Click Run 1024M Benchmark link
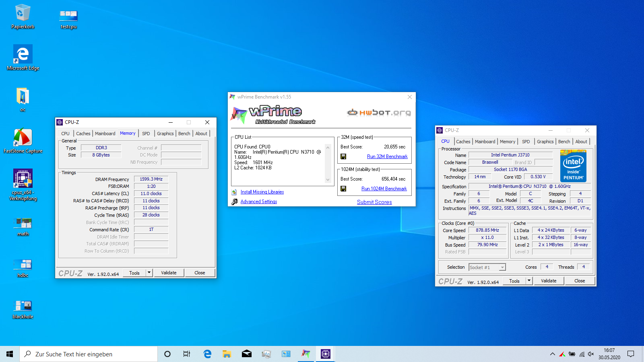This screenshot has width=644, height=362. (384, 189)
